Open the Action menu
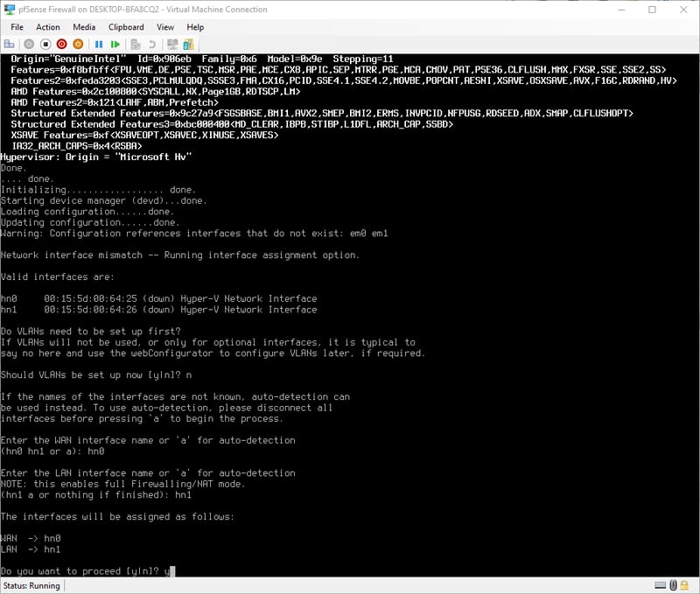 point(48,27)
